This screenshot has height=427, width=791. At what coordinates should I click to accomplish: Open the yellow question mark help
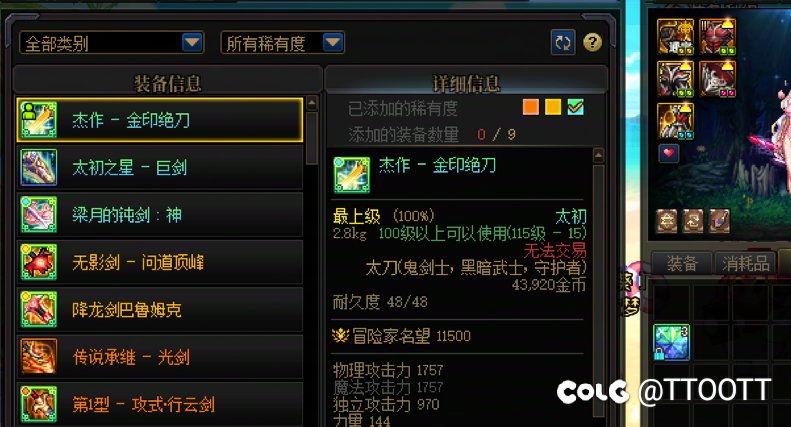(x=592, y=42)
